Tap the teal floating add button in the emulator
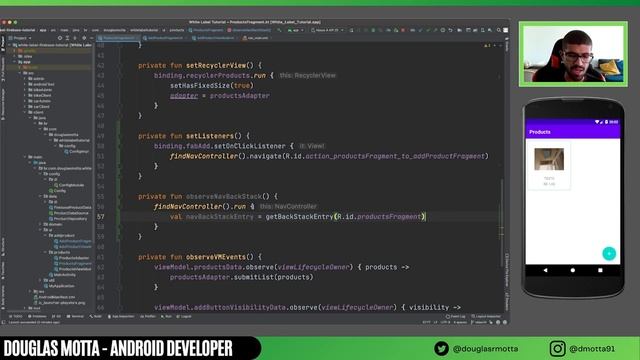This screenshot has height=360, width=640. (x=609, y=253)
